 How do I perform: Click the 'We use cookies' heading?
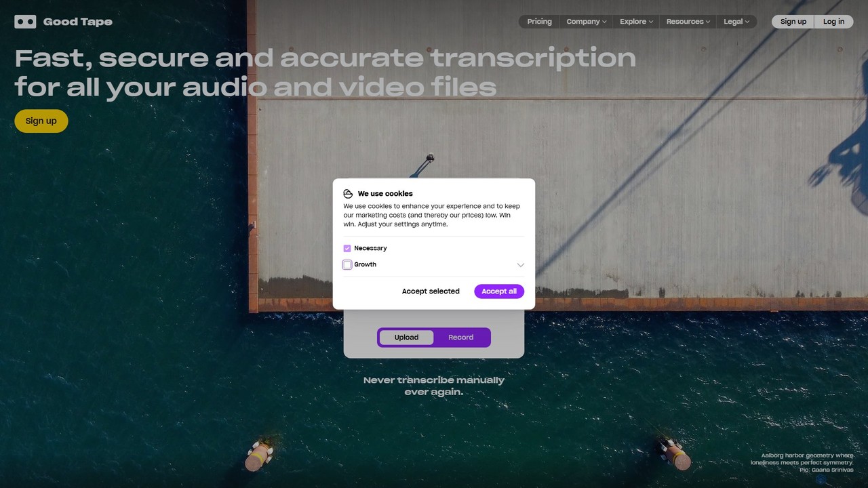coord(385,194)
